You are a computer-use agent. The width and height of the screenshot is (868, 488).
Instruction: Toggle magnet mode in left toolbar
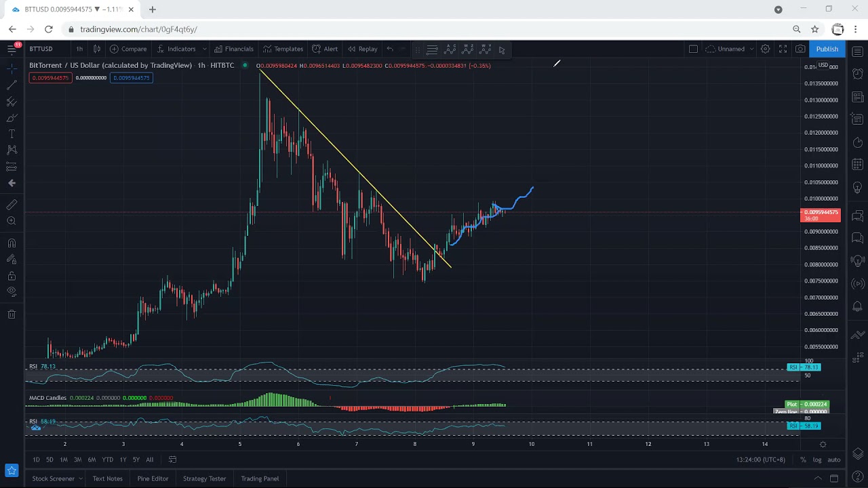(12, 243)
